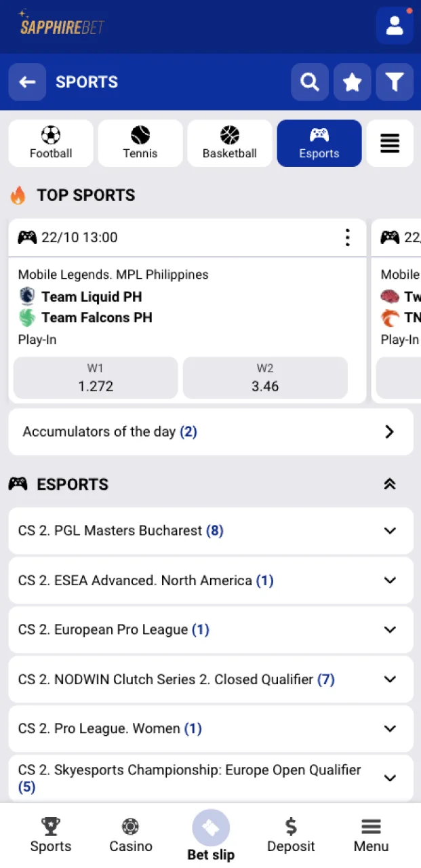The image size is (421, 868).
Task: Open Deposit from bottom navigation
Action: point(291,835)
